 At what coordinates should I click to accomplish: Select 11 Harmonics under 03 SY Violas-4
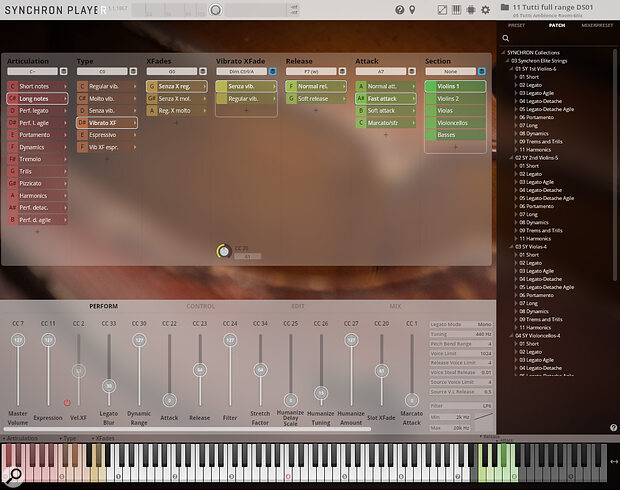pyautogui.click(x=535, y=328)
